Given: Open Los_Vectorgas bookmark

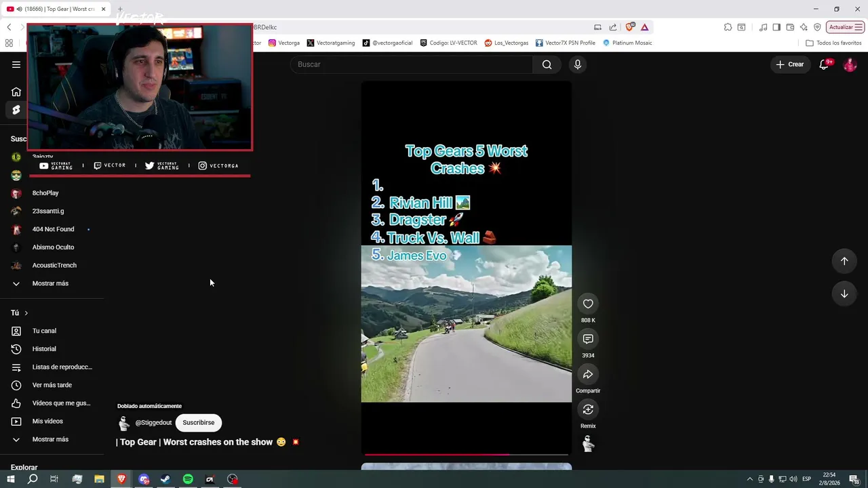Looking at the screenshot, I should click(507, 43).
